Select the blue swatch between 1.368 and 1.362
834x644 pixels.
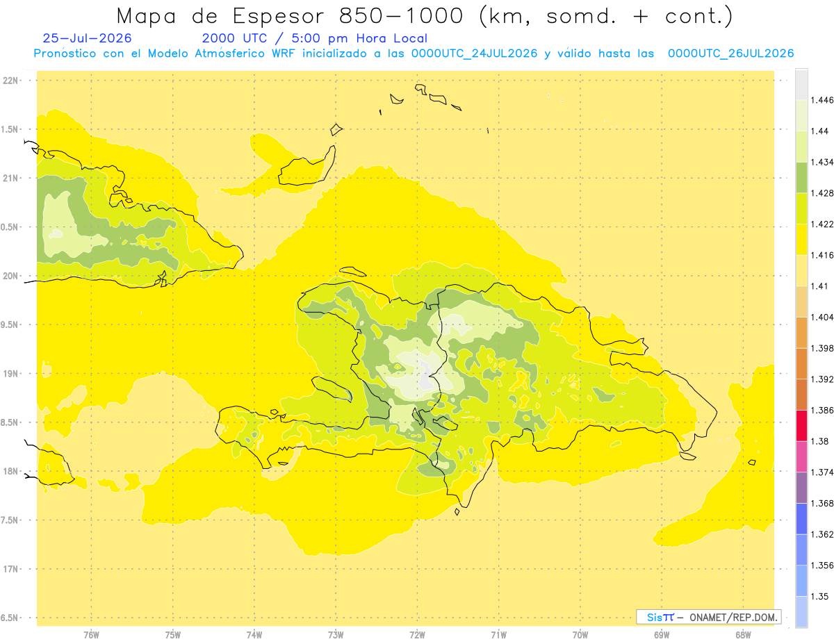(x=802, y=518)
